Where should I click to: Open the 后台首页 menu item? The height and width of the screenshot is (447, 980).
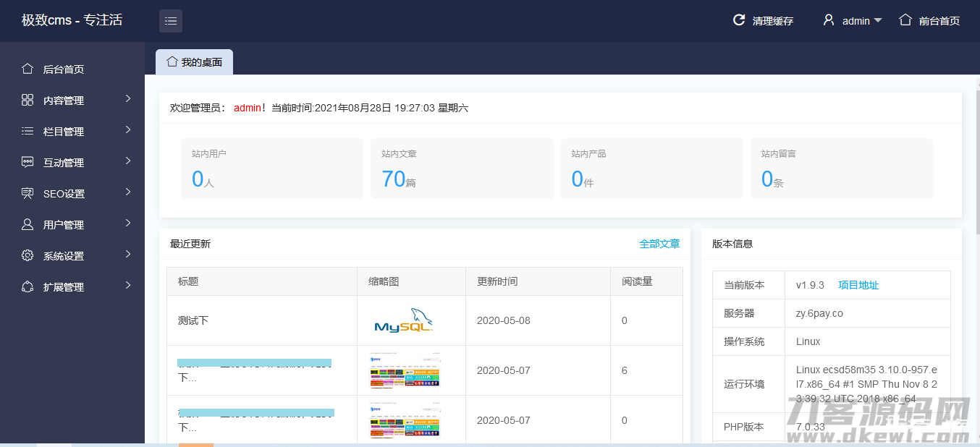point(72,69)
